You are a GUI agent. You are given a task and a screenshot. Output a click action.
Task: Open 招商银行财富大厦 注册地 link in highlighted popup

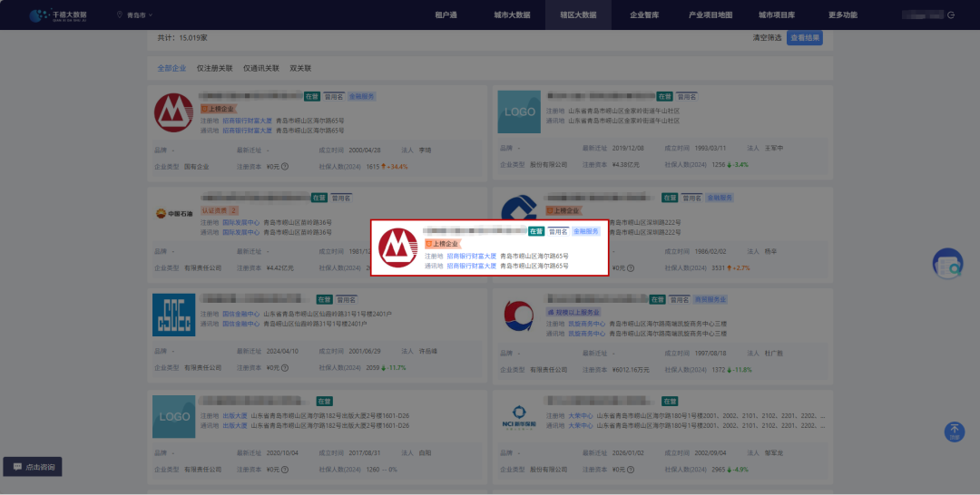click(x=471, y=257)
